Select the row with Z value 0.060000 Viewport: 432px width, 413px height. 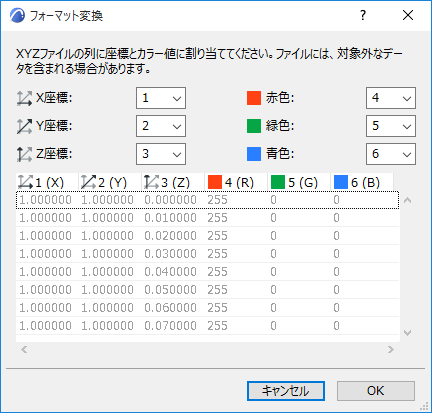tap(207, 308)
